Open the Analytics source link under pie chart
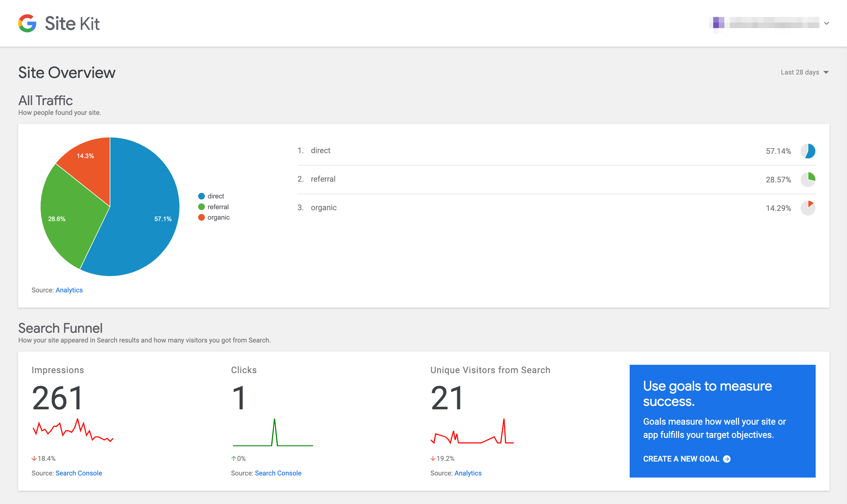Image resolution: width=847 pixels, height=504 pixels. click(69, 290)
